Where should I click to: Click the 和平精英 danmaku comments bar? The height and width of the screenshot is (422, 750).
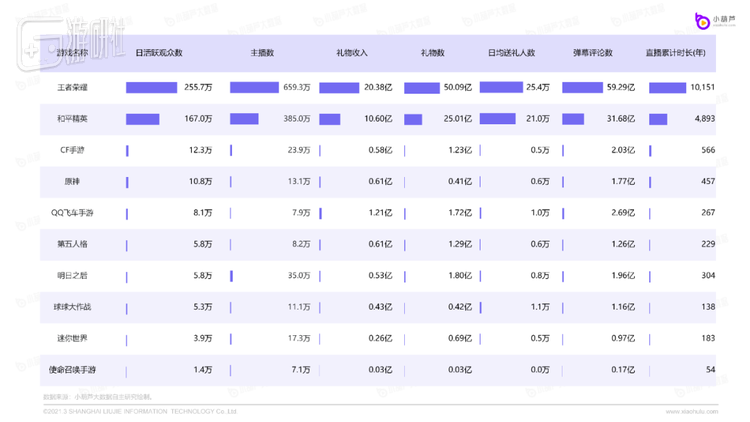(573, 119)
